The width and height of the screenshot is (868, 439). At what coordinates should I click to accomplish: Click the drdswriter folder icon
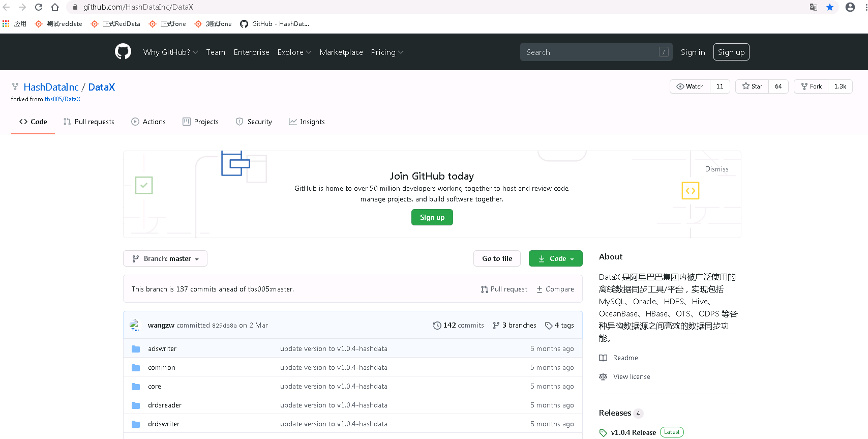point(136,424)
